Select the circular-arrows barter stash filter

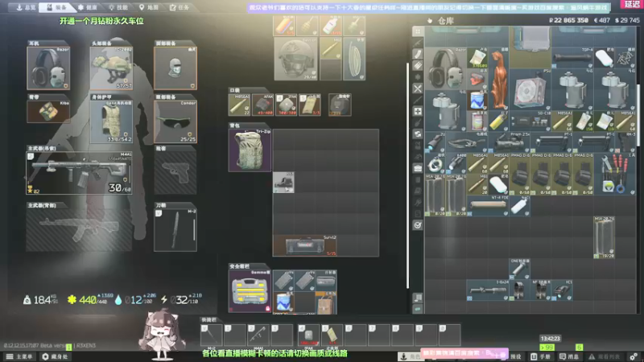click(x=418, y=134)
